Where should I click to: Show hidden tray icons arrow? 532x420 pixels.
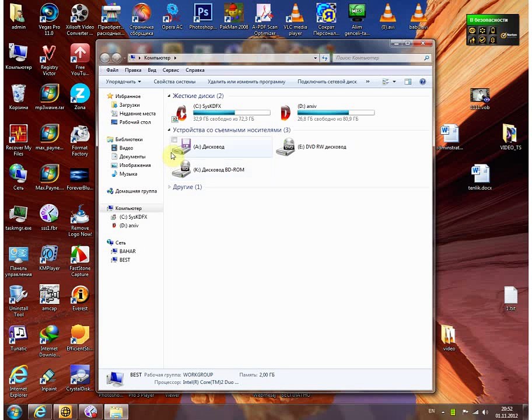pos(443,412)
